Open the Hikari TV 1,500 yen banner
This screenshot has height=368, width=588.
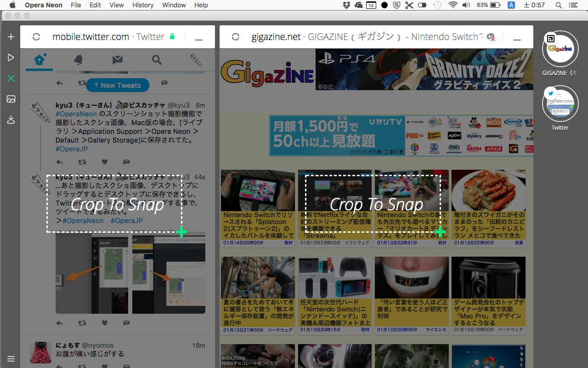pyautogui.click(x=401, y=136)
